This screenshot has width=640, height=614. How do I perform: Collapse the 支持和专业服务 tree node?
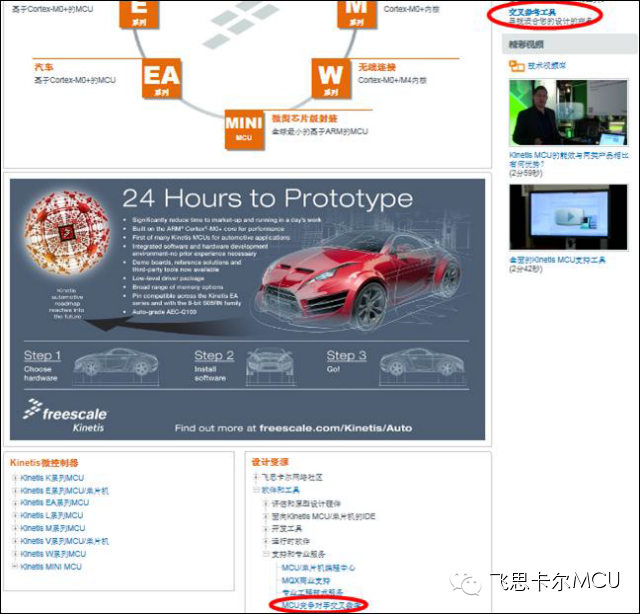pos(266,554)
